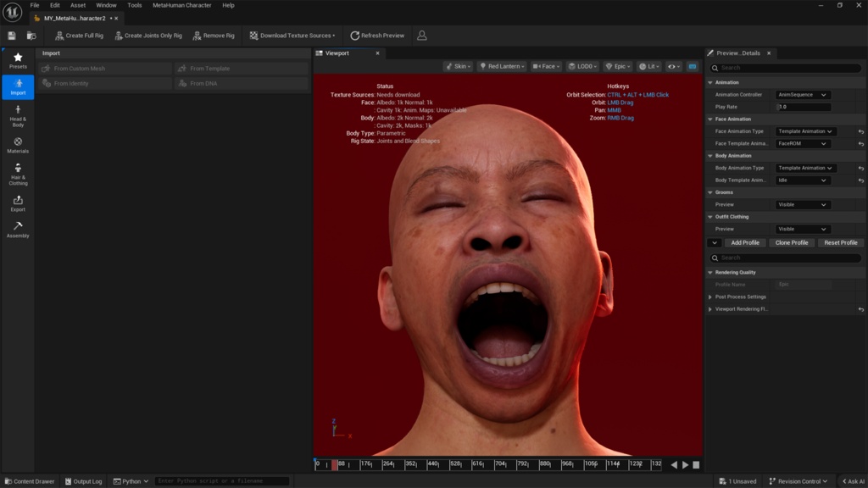Click the user account icon in toolbar
Viewport: 868px width, 488px height.
[422, 36]
